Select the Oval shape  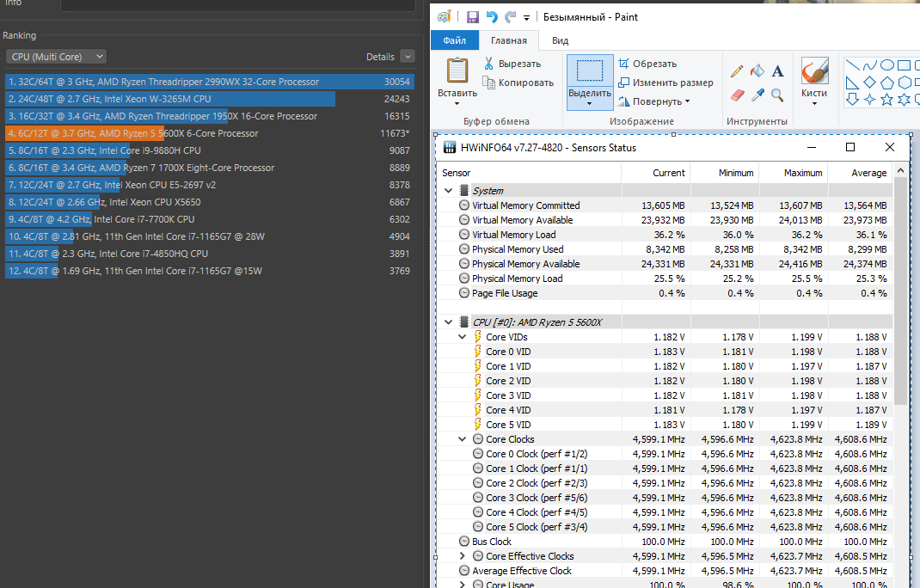pos(887,65)
